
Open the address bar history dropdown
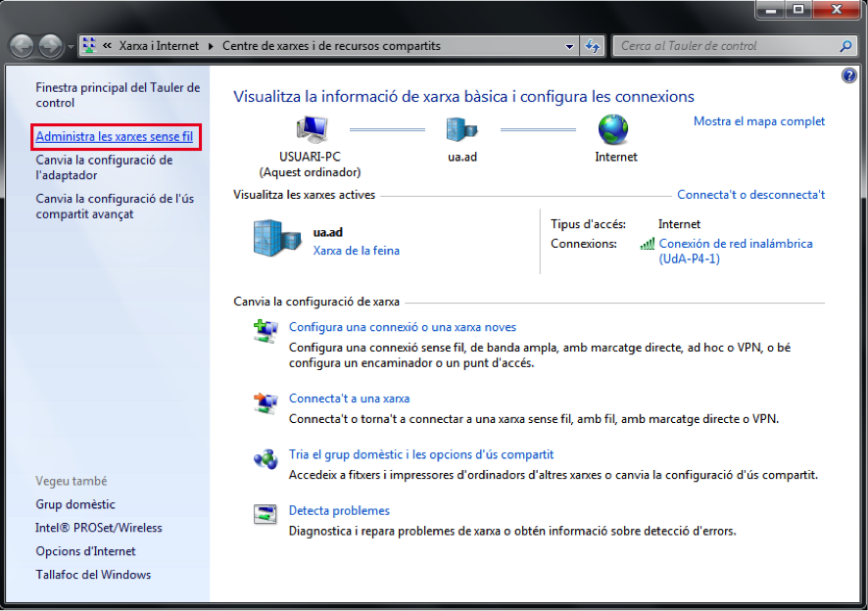(x=569, y=46)
